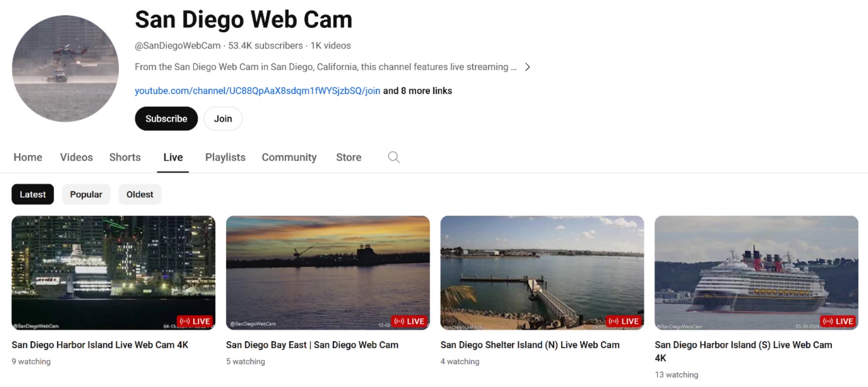Image resolution: width=868 pixels, height=387 pixels.
Task: Click the Join membership button
Action: (223, 119)
